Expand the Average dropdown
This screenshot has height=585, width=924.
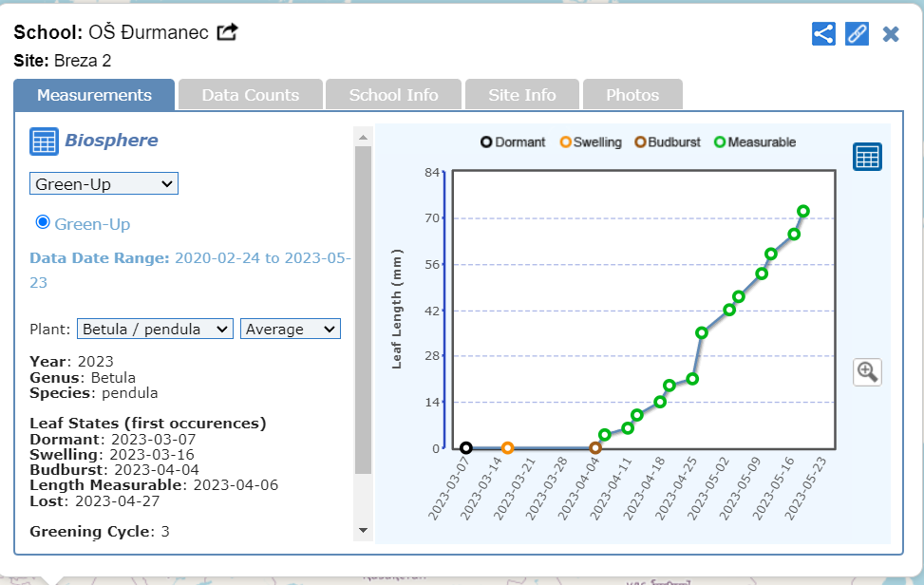coord(290,329)
